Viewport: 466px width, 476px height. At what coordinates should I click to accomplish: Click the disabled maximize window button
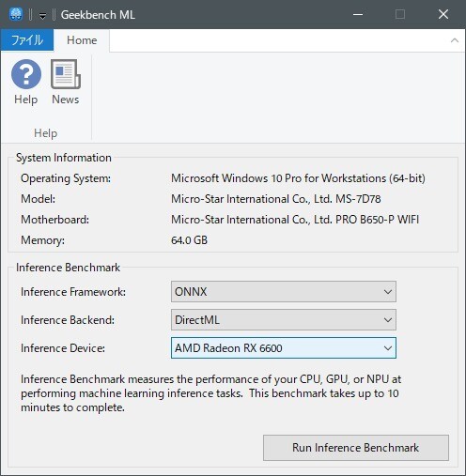tap(400, 14)
